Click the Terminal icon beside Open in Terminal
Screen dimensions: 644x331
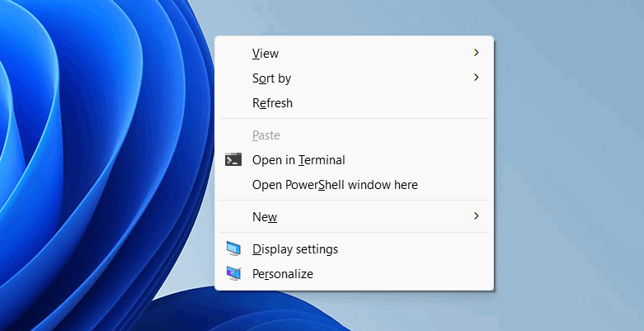pyautogui.click(x=233, y=159)
